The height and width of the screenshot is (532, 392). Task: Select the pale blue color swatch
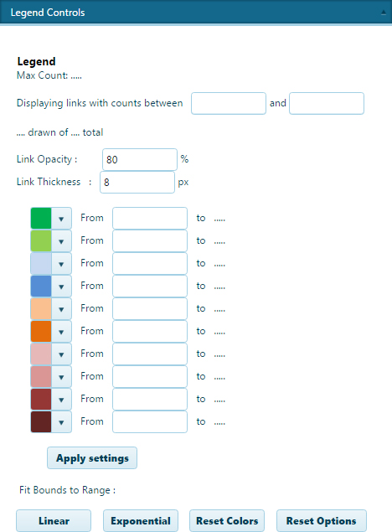coord(41,264)
